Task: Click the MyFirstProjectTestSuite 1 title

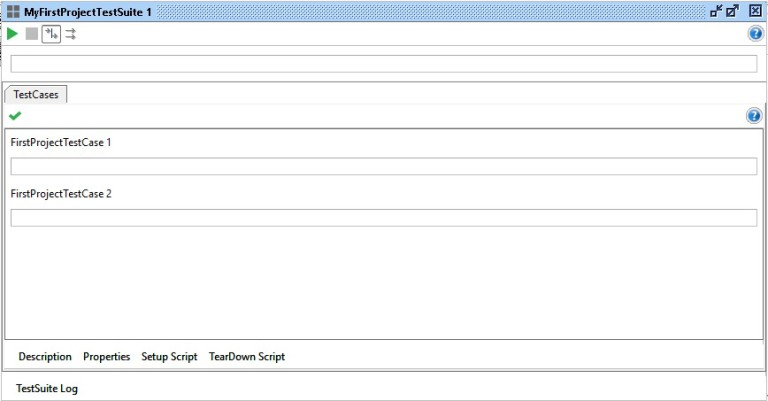Action: tap(88, 12)
